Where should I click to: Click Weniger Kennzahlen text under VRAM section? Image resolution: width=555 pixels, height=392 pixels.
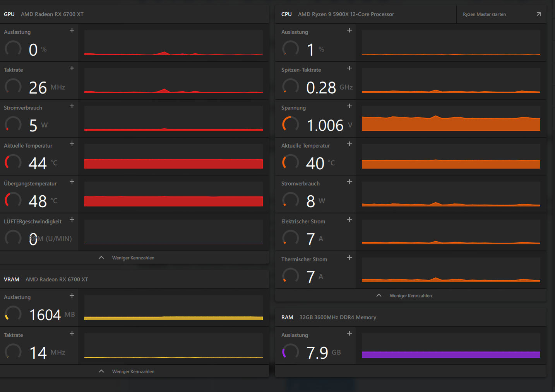(133, 372)
